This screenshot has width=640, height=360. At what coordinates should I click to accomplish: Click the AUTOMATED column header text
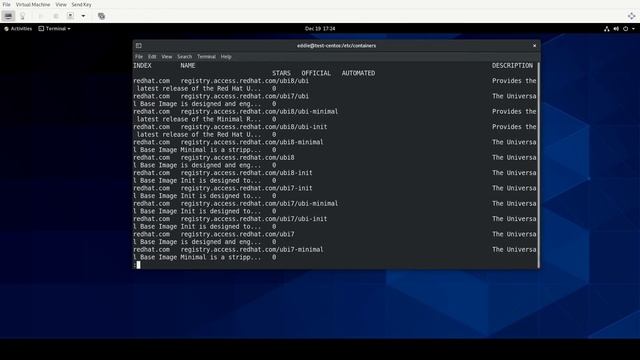[358, 73]
